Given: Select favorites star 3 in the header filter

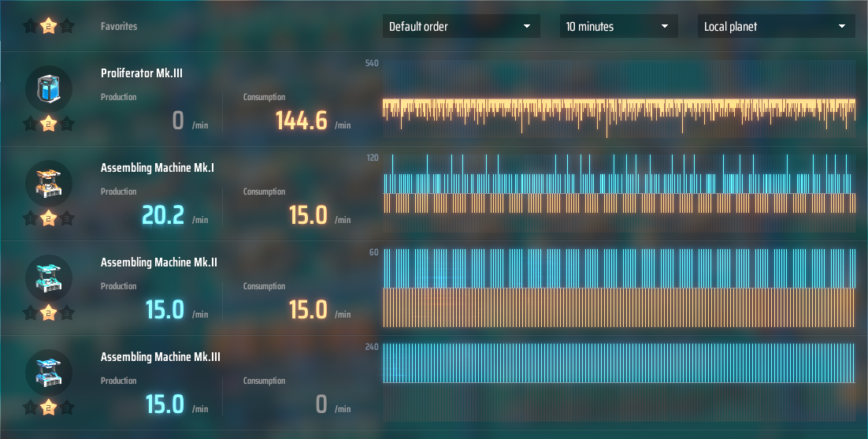Looking at the screenshot, I should (68, 27).
